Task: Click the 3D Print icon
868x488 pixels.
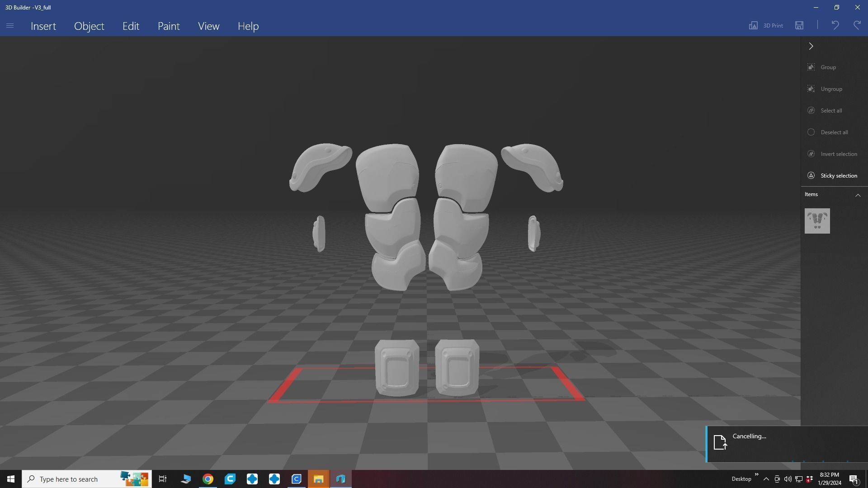Action: coord(754,26)
